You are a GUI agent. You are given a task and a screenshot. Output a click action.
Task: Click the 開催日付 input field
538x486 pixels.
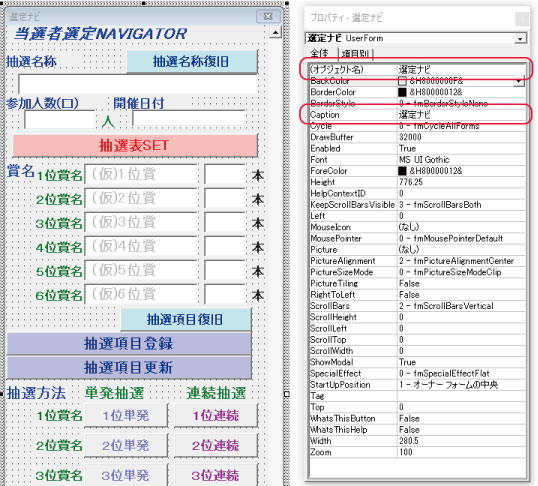[188, 118]
